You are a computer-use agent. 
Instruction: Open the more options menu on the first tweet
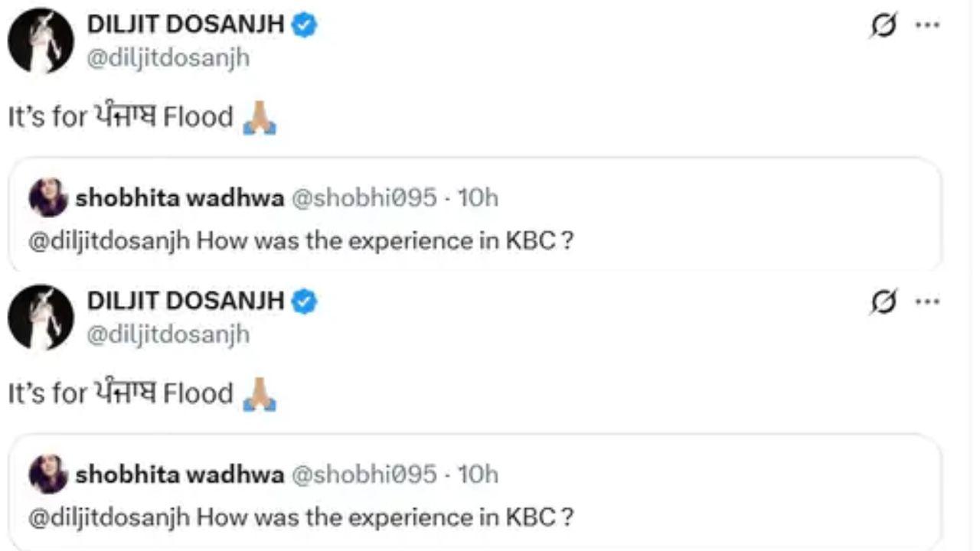pos(927,25)
